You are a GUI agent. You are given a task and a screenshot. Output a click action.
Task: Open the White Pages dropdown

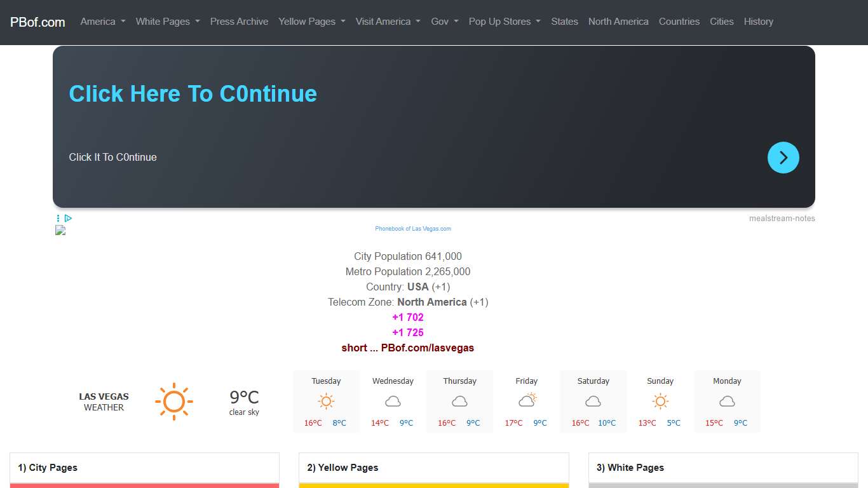point(167,22)
